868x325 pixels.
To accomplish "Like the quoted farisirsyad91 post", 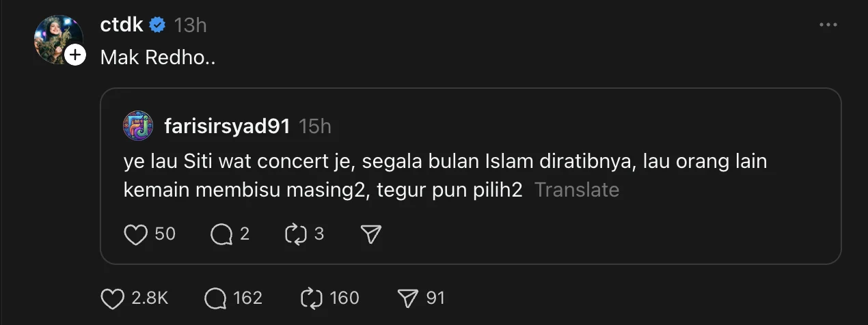I will 136,234.
